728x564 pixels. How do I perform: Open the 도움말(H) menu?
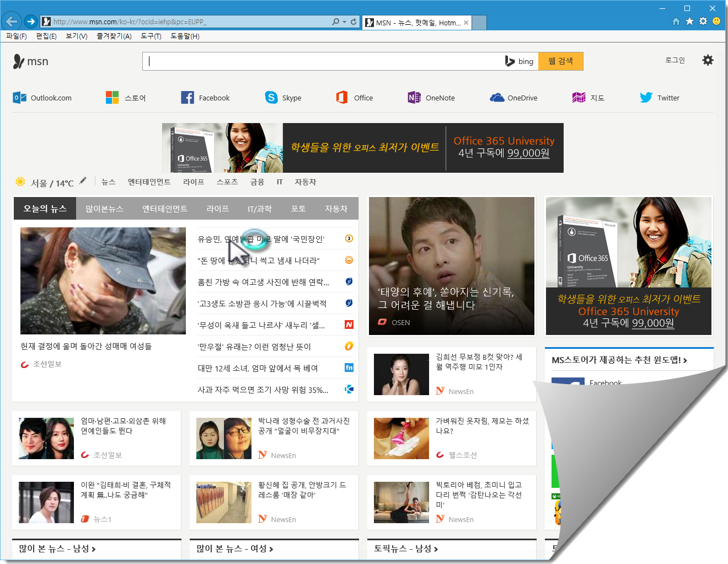click(185, 36)
